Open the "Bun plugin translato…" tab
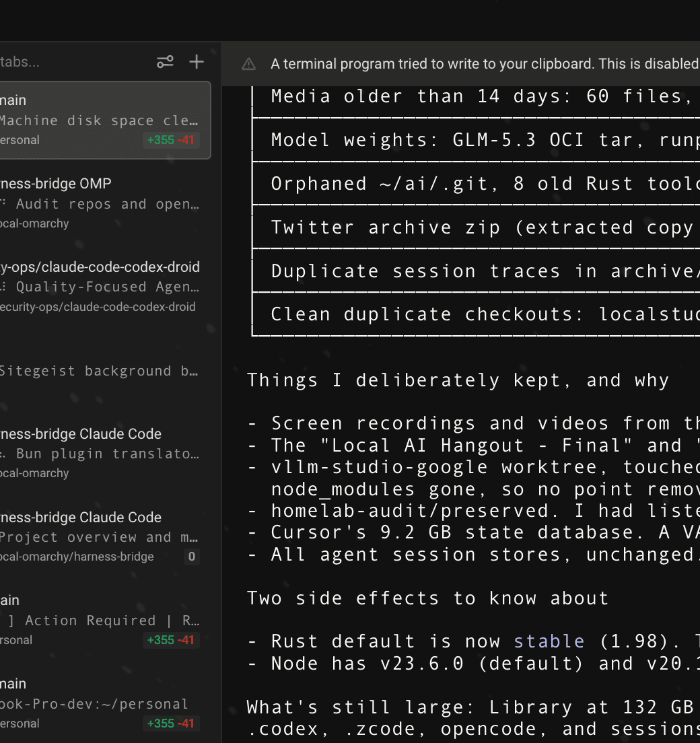This screenshot has height=743, width=700. tap(104, 454)
